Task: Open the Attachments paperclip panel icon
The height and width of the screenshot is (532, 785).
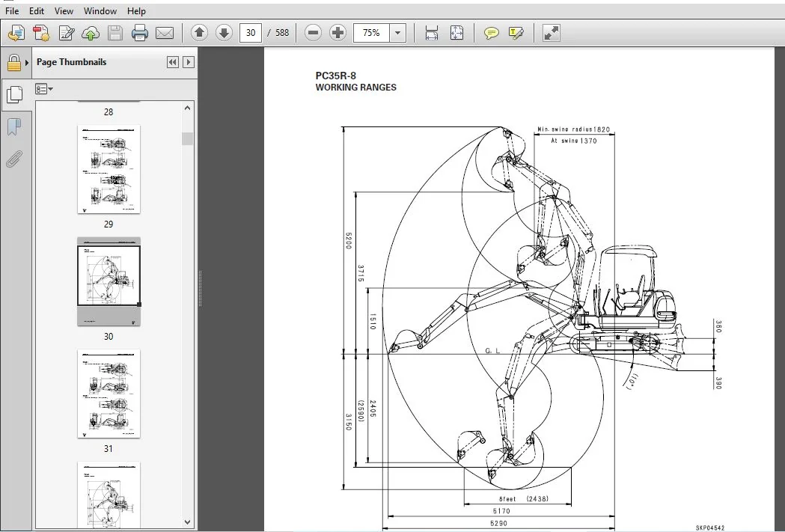Action: tap(14, 159)
